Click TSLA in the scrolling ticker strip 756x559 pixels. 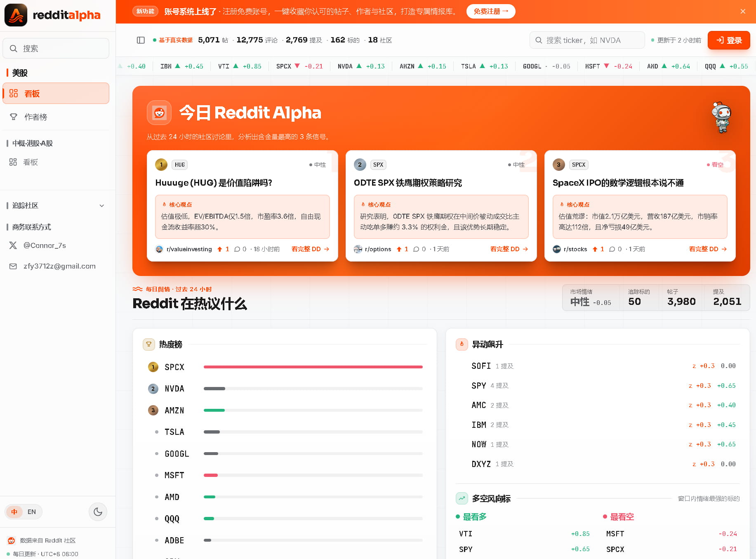tap(484, 66)
